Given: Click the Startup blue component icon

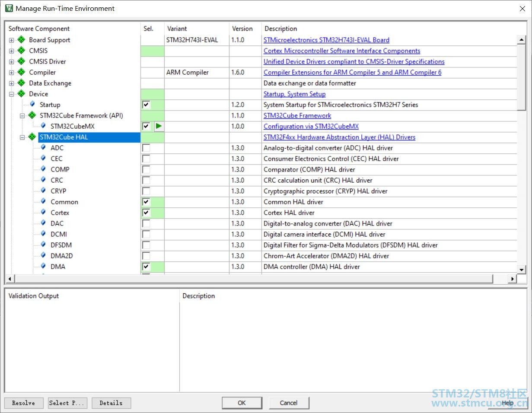Looking at the screenshot, I should (x=32, y=104).
